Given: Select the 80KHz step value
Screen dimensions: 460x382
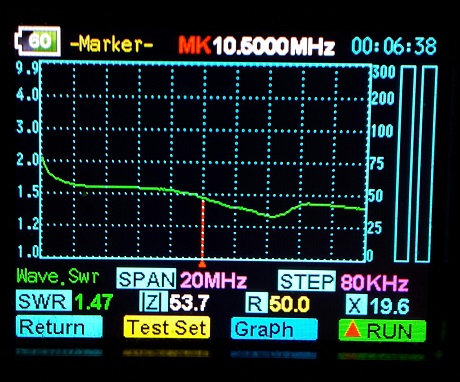Looking at the screenshot, I should [x=374, y=283].
